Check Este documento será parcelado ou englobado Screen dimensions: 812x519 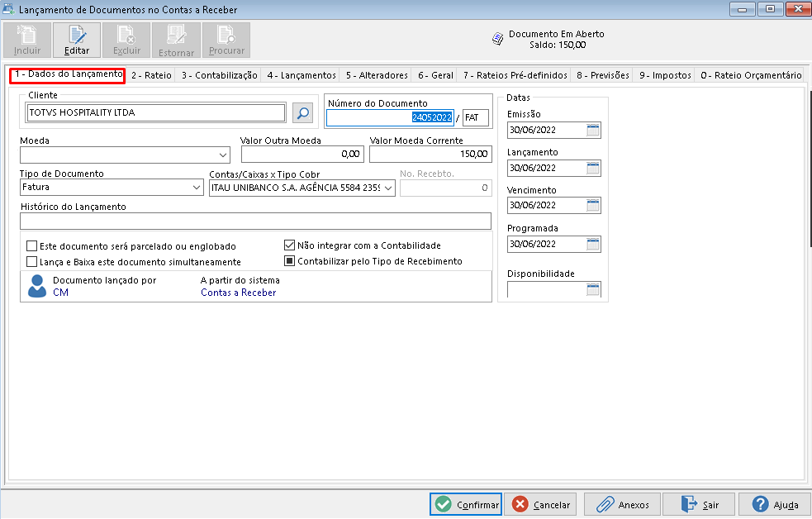pyautogui.click(x=31, y=246)
